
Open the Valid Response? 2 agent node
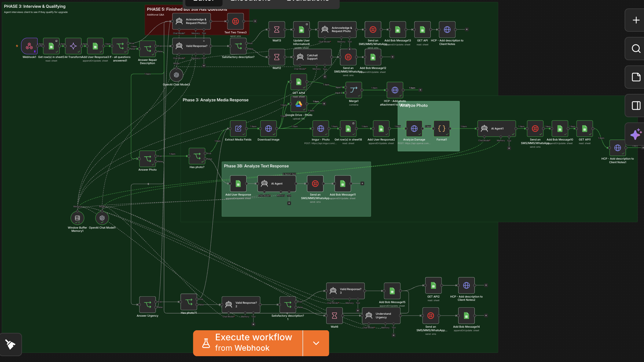tap(241, 305)
